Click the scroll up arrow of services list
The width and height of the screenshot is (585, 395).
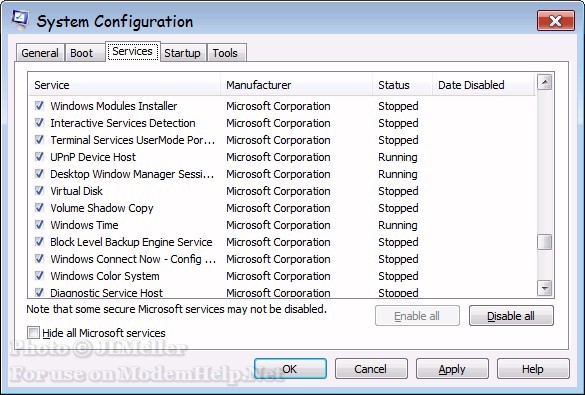point(545,82)
